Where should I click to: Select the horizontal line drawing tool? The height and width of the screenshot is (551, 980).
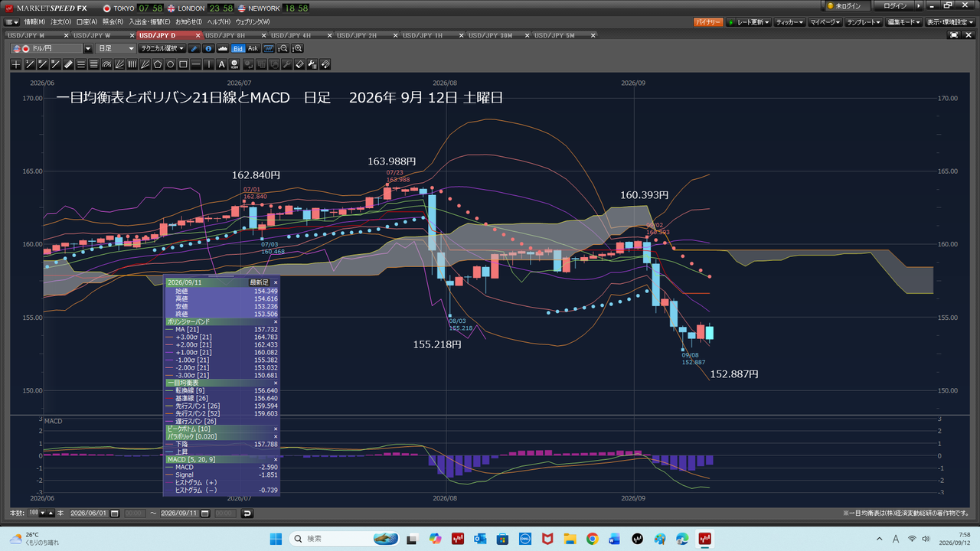[x=196, y=64]
